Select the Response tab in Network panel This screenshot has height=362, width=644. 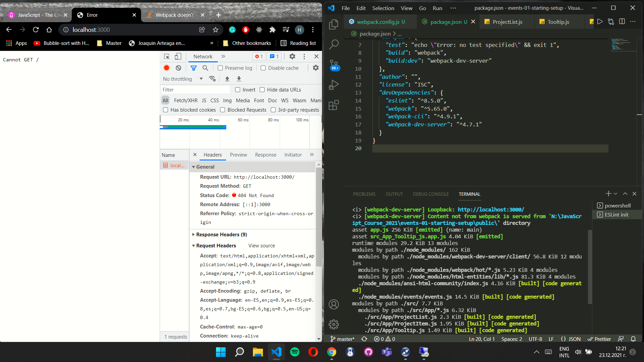pyautogui.click(x=265, y=155)
